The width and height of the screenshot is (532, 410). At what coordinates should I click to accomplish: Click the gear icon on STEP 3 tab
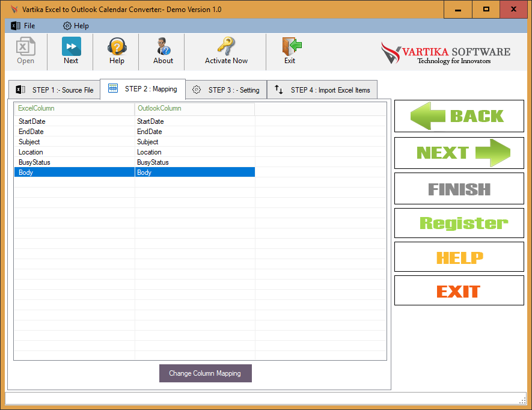197,90
